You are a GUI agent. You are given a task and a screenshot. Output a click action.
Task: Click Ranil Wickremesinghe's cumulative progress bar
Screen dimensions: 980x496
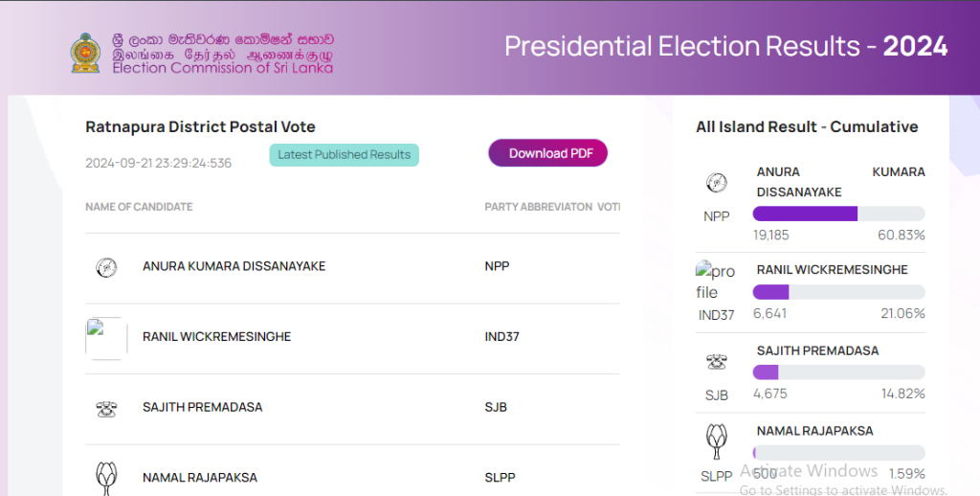coord(838,292)
